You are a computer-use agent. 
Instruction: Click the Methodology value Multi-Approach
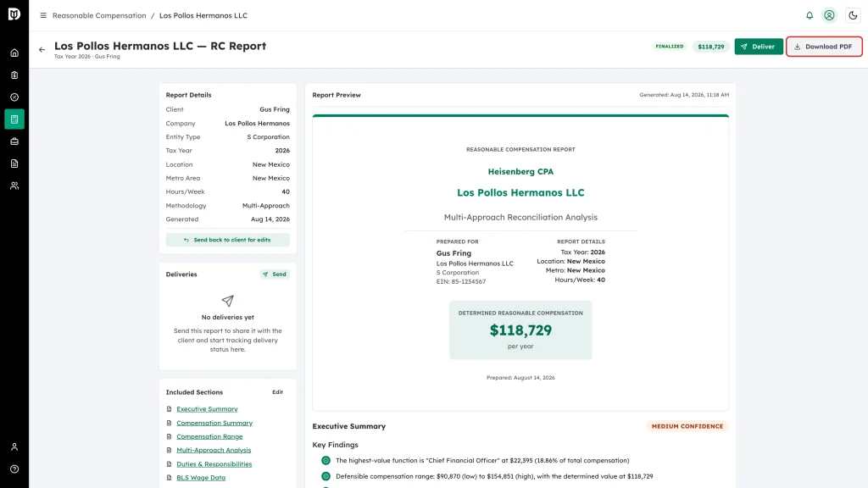point(265,206)
